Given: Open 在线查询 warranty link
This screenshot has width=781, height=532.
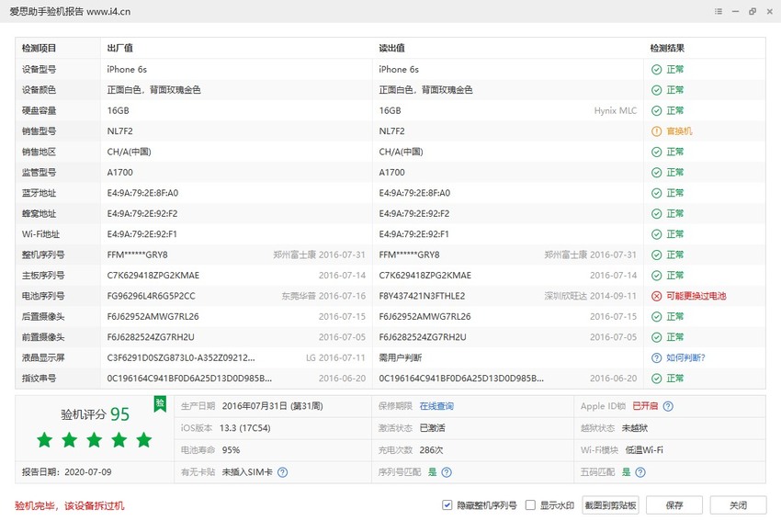Looking at the screenshot, I should pyautogui.click(x=436, y=406).
